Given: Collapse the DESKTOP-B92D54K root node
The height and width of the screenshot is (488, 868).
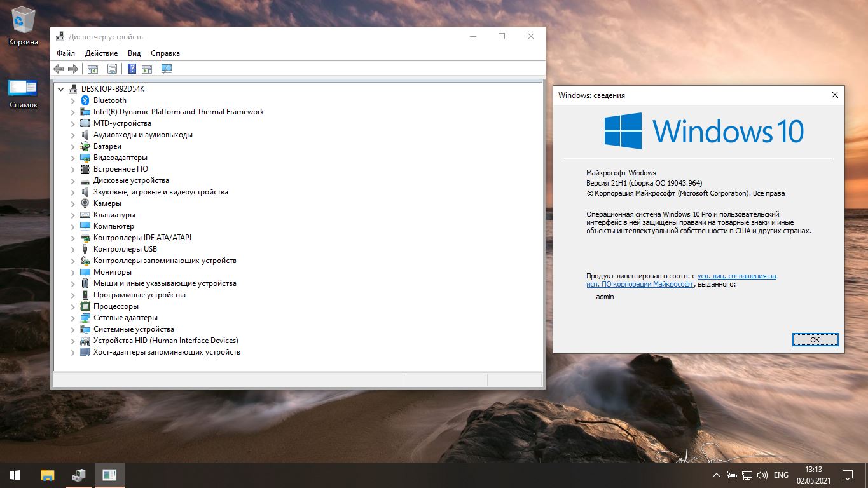Looking at the screenshot, I should pos(60,89).
